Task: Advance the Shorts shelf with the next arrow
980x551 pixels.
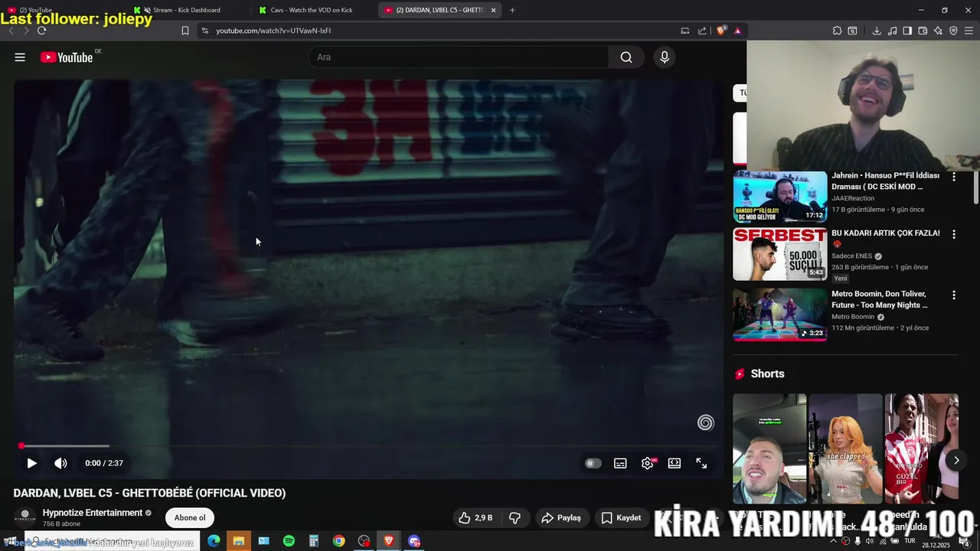Action: pyautogui.click(x=956, y=460)
